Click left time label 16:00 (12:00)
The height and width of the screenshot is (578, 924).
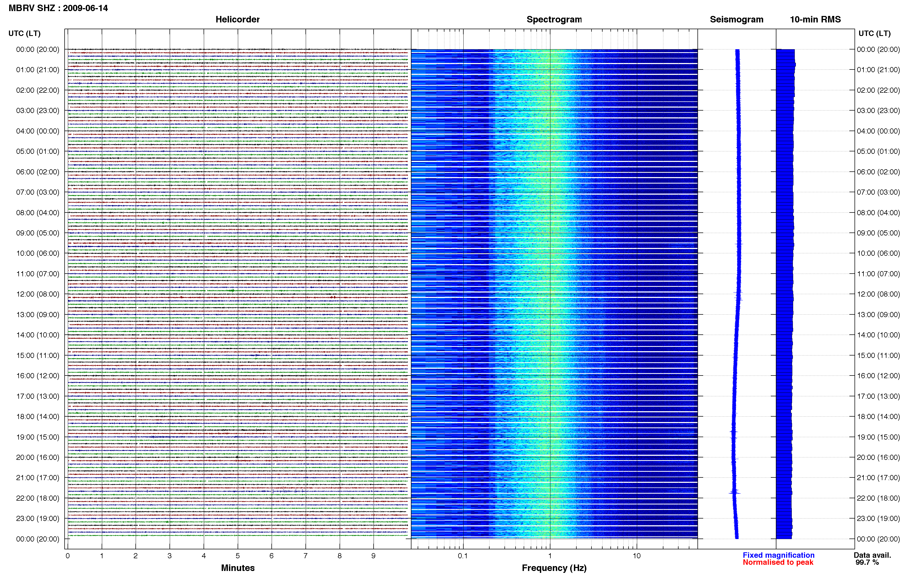[x=38, y=376]
